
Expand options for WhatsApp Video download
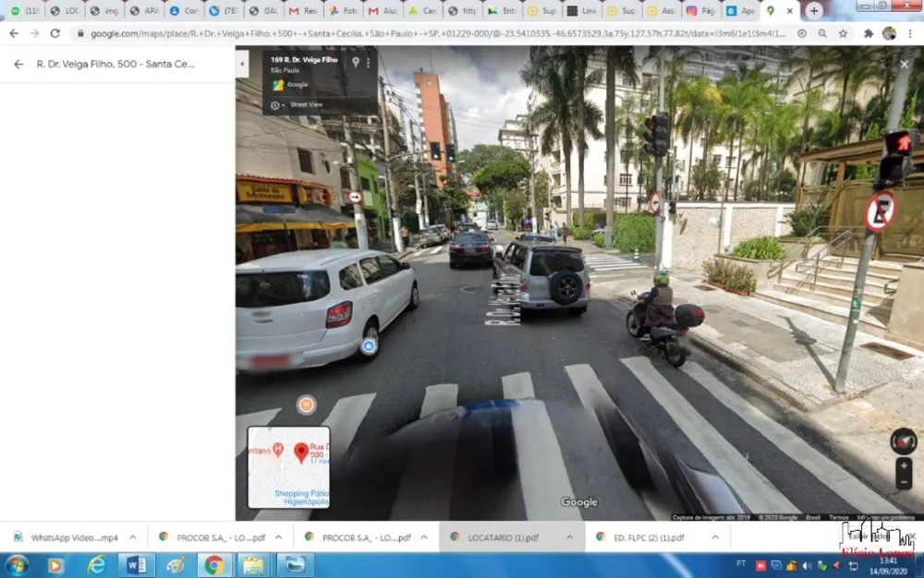pos(132,537)
